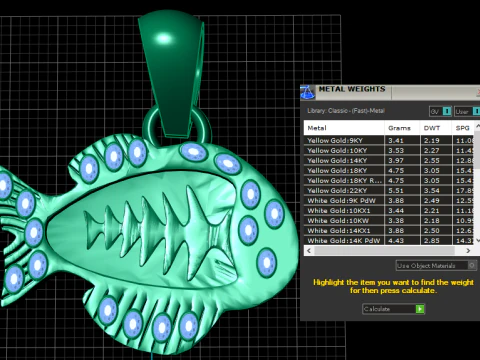Click the table's scroll up arrow

pyautogui.click(x=477, y=126)
